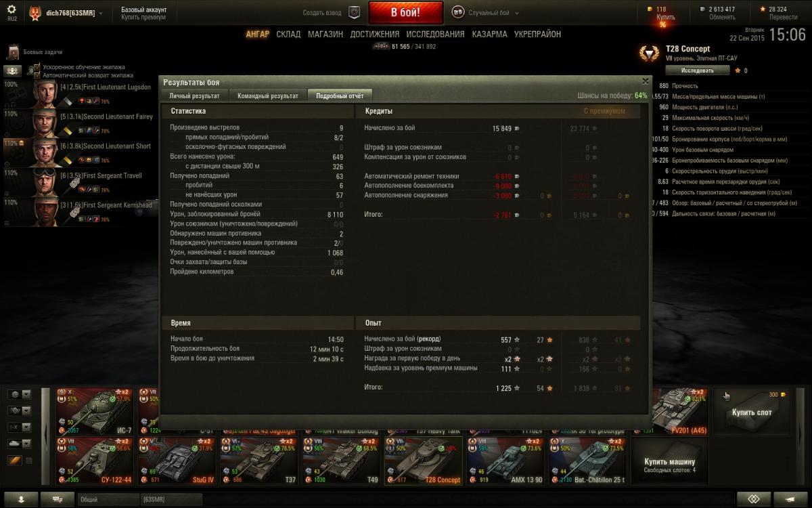The width and height of the screenshot is (812, 508).
Task: Start a battle with В бой! button
Action: (406, 12)
